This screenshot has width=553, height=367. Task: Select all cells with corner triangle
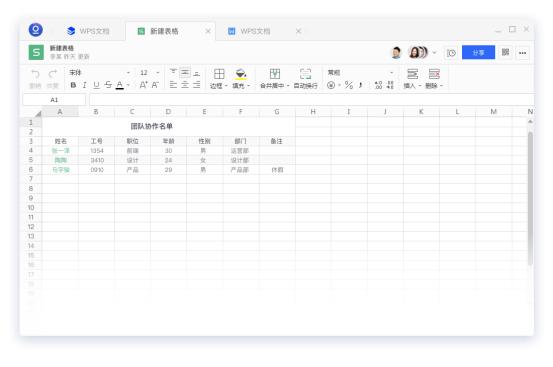coord(38,113)
